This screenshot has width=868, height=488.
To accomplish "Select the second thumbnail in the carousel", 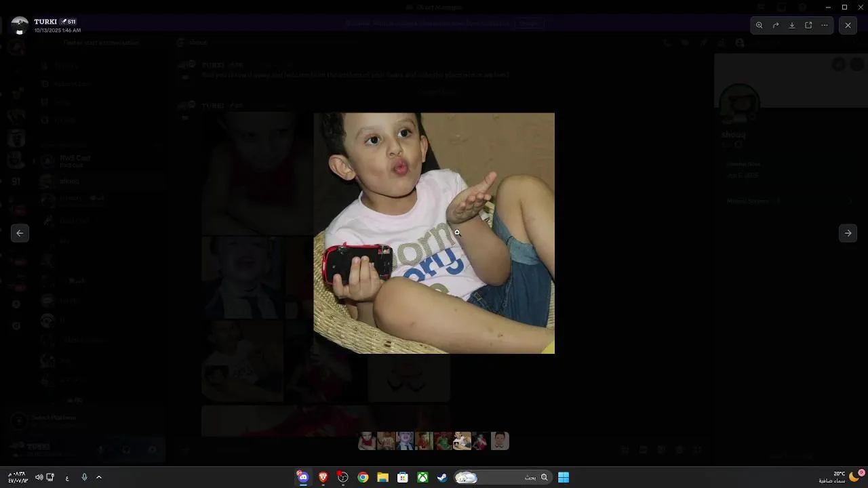I will 386,441.
